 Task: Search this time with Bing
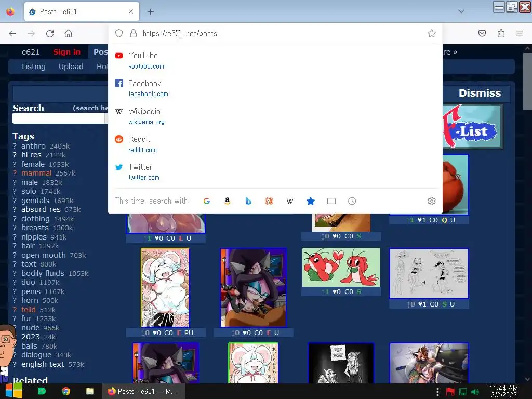(x=248, y=201)
